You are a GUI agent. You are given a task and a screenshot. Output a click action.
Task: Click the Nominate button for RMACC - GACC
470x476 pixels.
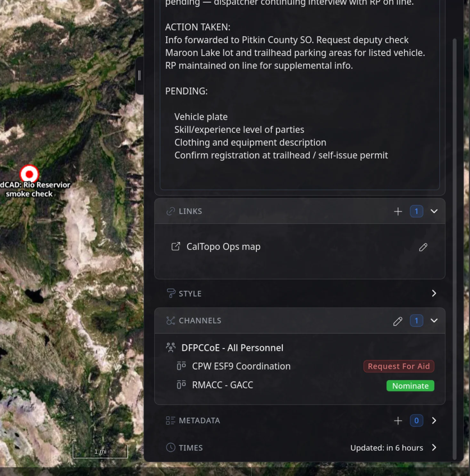pyautogui.click(x=410, y=386)
